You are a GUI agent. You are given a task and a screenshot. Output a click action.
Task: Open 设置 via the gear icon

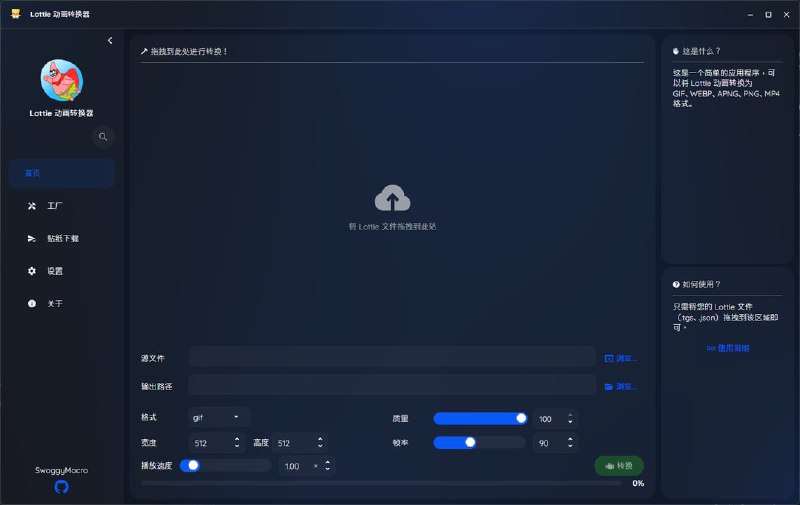(x=32, y=271)
